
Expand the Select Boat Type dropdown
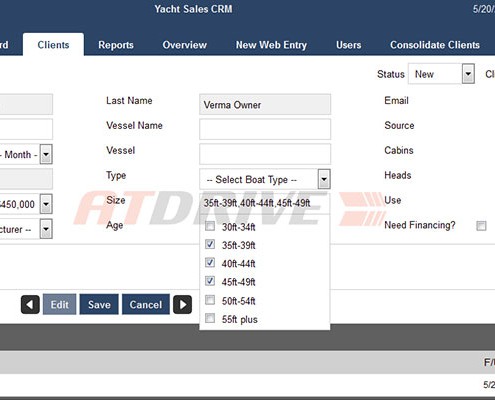tap(265, 179)
